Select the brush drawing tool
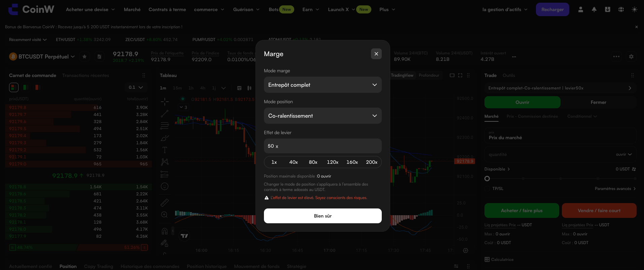Image resolution: width=644 pixels, height=270 pixels. click(x=165, y=138)
